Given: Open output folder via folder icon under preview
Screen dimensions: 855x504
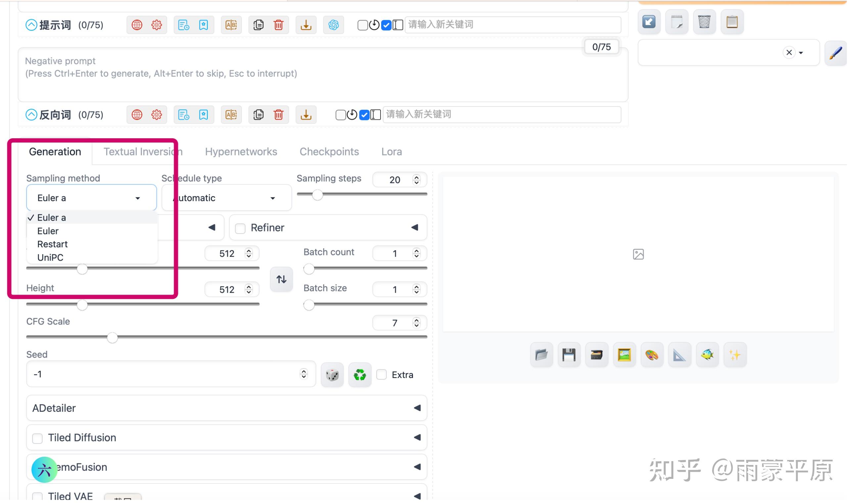Looking at the screenshot, I should [541, 354].
